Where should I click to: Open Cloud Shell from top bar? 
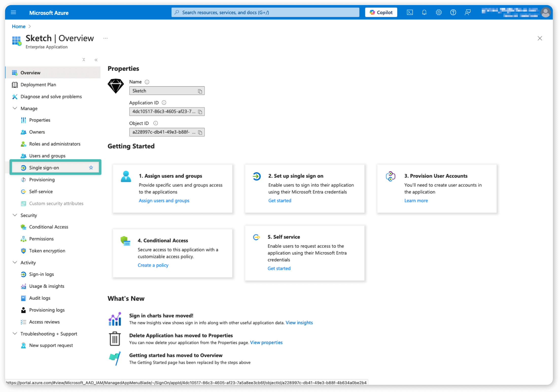410,12
